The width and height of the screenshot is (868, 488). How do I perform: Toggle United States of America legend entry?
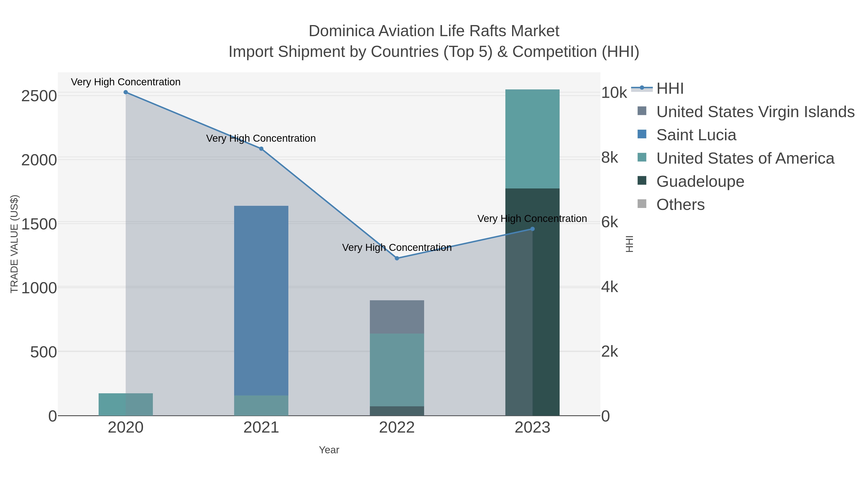736,158
